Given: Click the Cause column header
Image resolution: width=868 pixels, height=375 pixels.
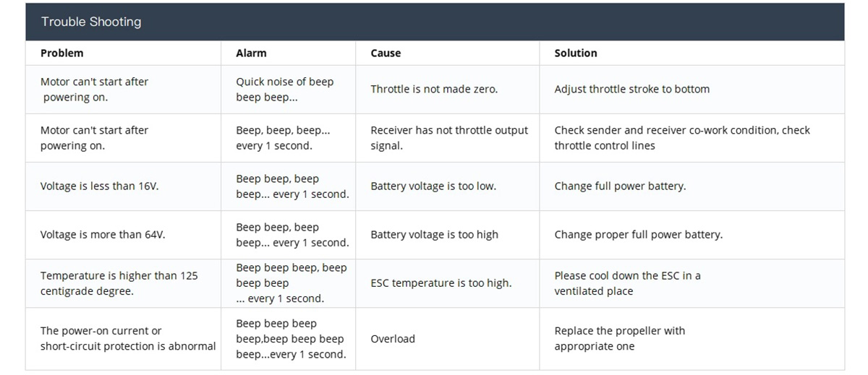Looking at the screenshot, I should point(386,53).
